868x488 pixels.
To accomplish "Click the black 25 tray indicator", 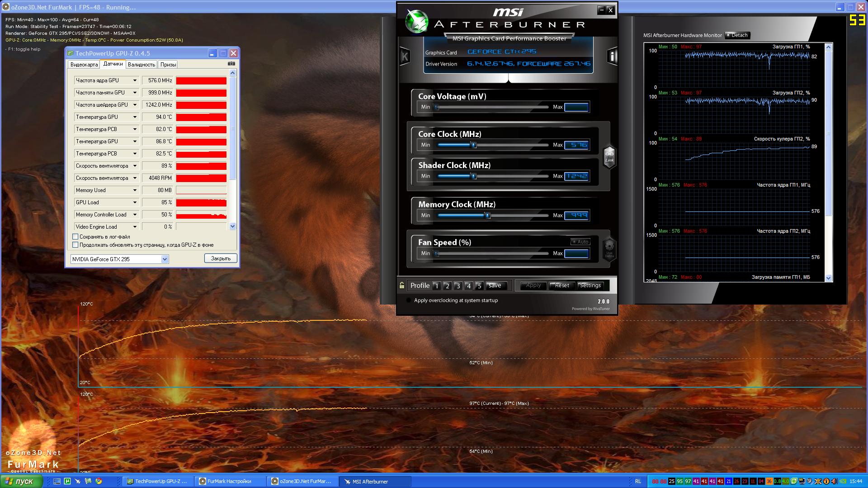I will tap(672, 481).
